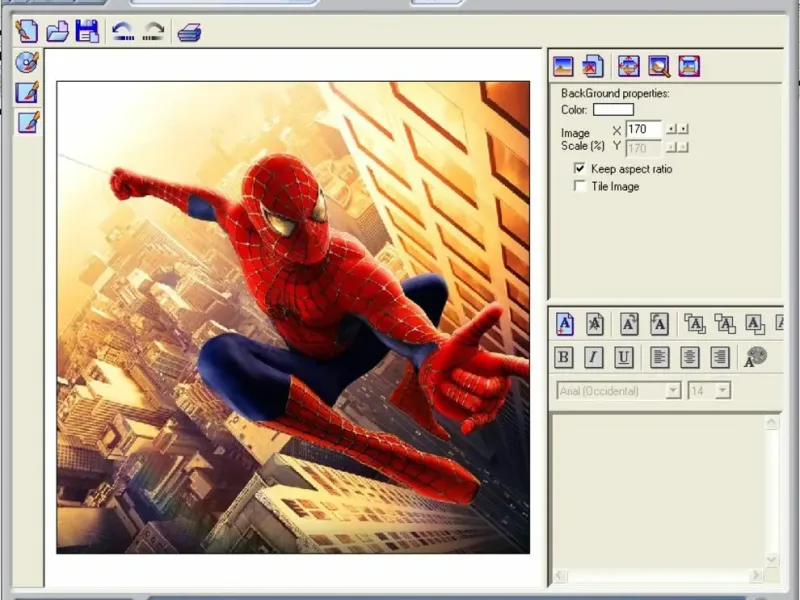This screenshot has width=800, height=600.
Task: Toggle bold text formatting
Action: [x=564, y=357]
